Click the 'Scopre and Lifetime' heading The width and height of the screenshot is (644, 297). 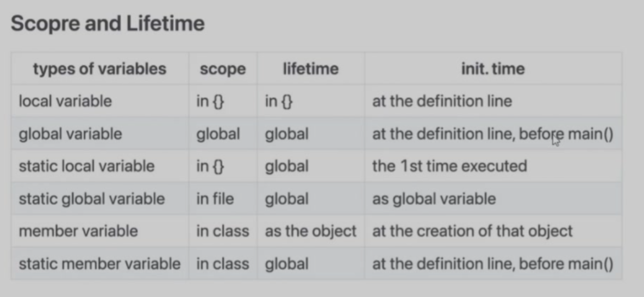click(108, 23)
